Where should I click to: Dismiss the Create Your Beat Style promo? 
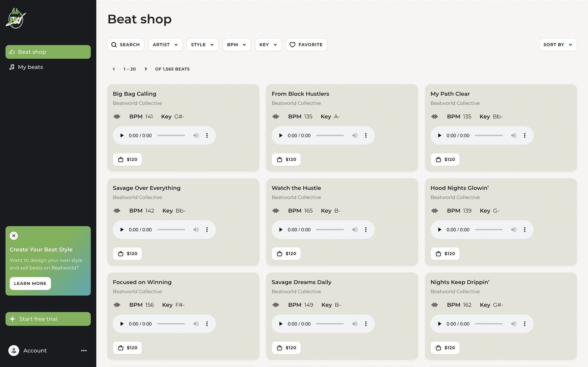14,236
